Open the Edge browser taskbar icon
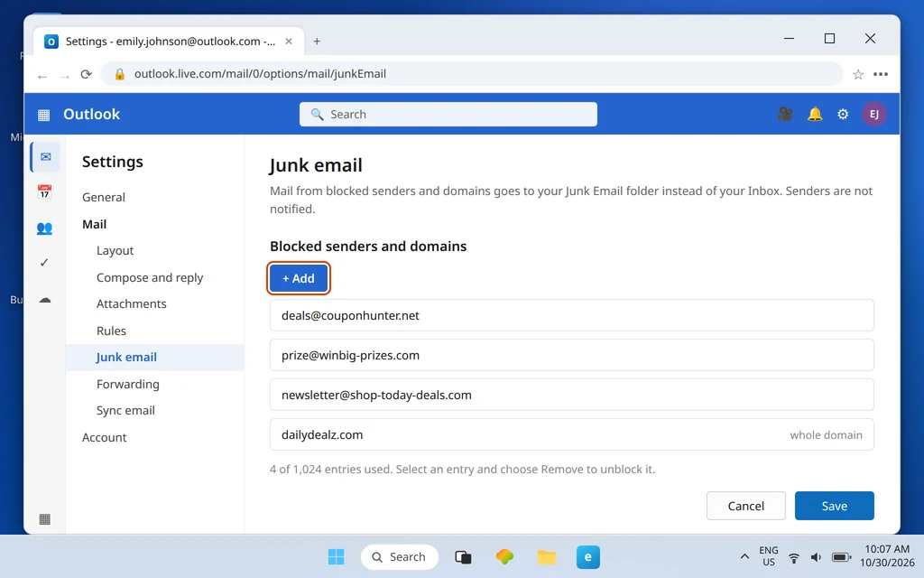Screen dimensions: 924x578 point(588,556)
